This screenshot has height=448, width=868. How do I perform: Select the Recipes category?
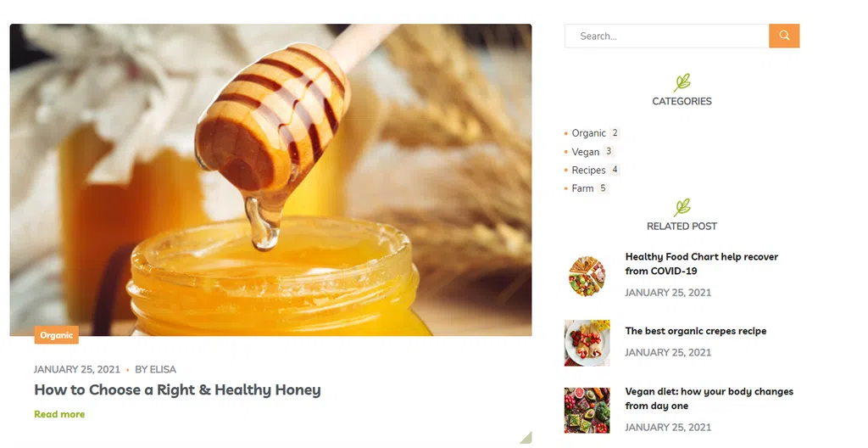coord(588,170)
